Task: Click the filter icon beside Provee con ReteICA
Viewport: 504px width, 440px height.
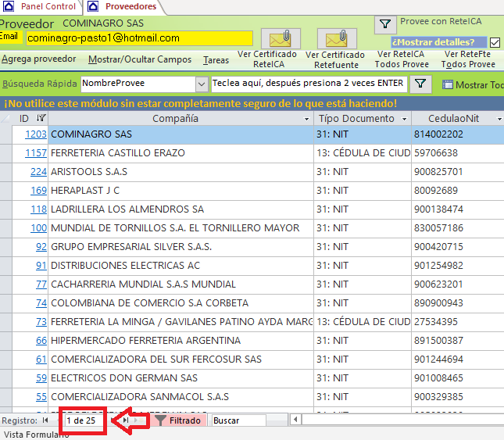Action: [385, 24]
